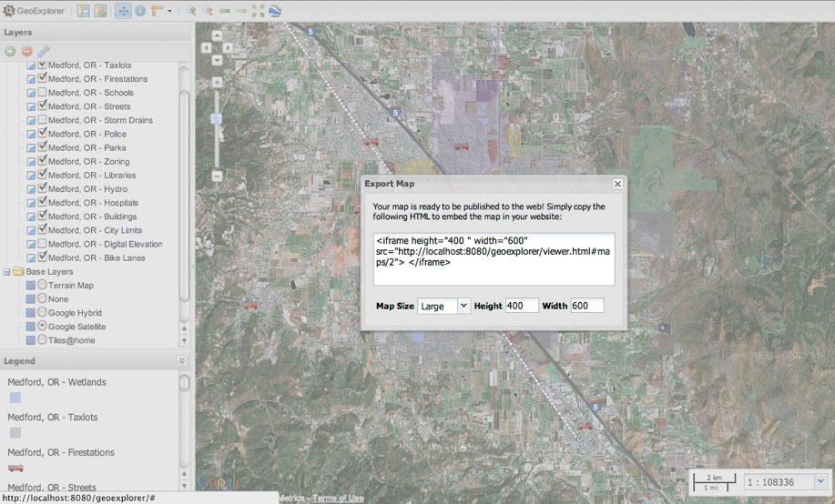
Task: Pan the map up with arrow
Action: (x=218, y=36)
